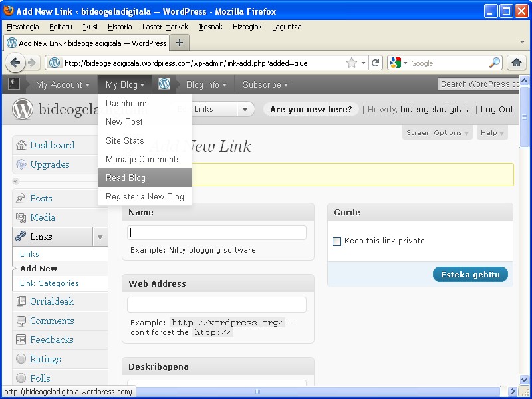Click the WordPress logo in the admin bar
The width and height of the screenshot is (532, 399).
[x=164, y=84]
